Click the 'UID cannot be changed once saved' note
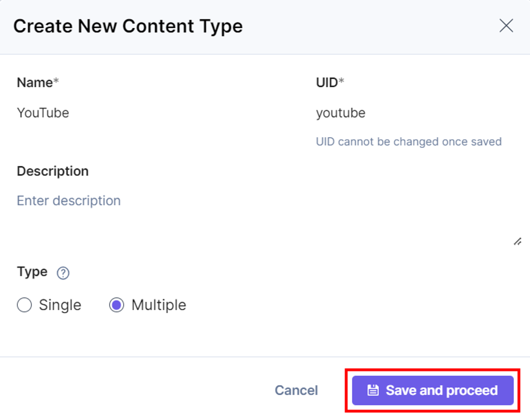Screen dimensions: 530x420 coord(409,142)
